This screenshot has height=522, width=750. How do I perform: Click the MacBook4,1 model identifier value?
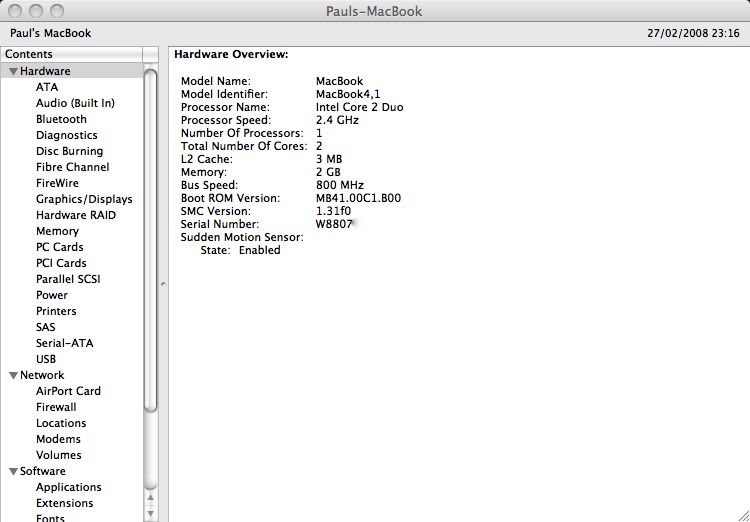click(348, 94)
